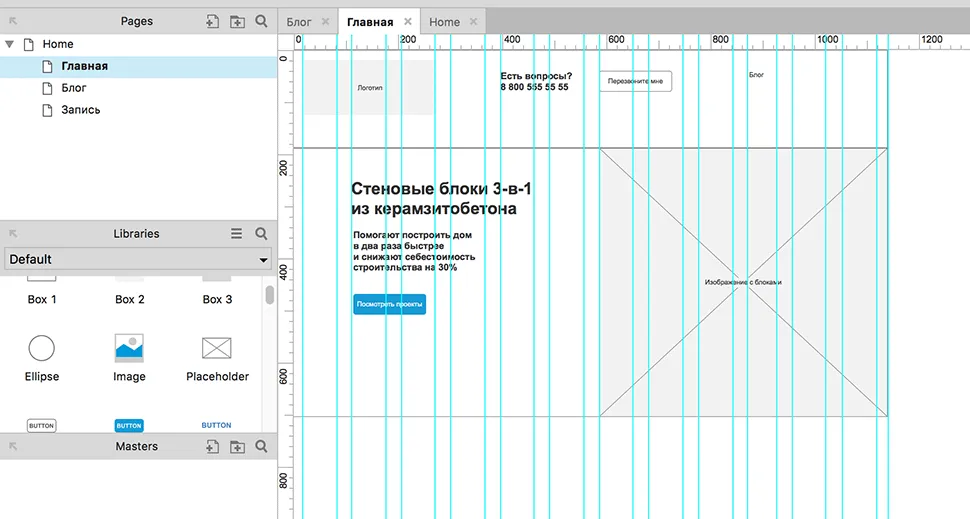Select the Запись page in the tree
This screenshot has width=970, height=519.
[80, 110]
